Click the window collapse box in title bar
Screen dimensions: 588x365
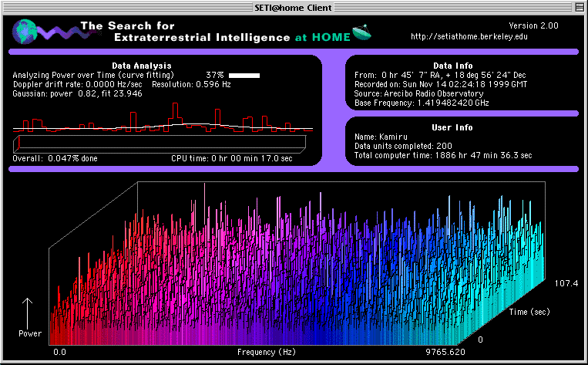[580, 7]
